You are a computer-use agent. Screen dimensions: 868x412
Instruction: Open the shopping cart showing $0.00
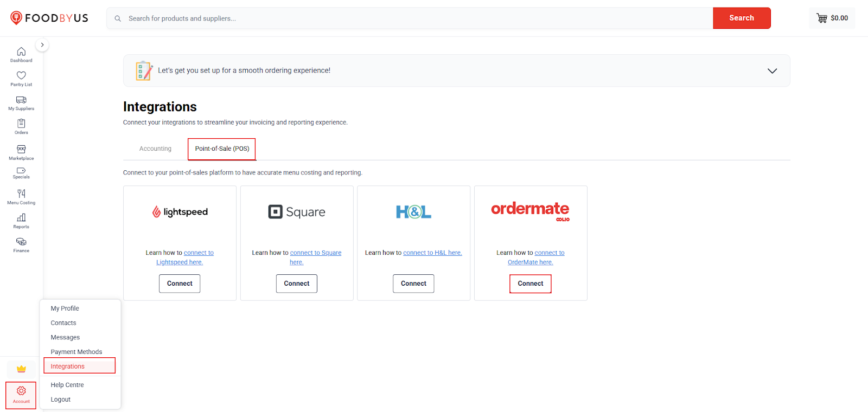click(832, 18)
